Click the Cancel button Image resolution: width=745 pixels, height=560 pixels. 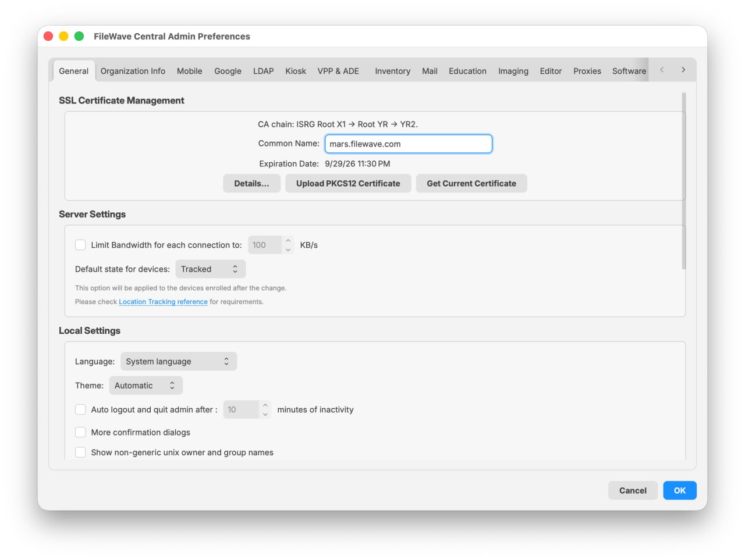tap(633, 490)
